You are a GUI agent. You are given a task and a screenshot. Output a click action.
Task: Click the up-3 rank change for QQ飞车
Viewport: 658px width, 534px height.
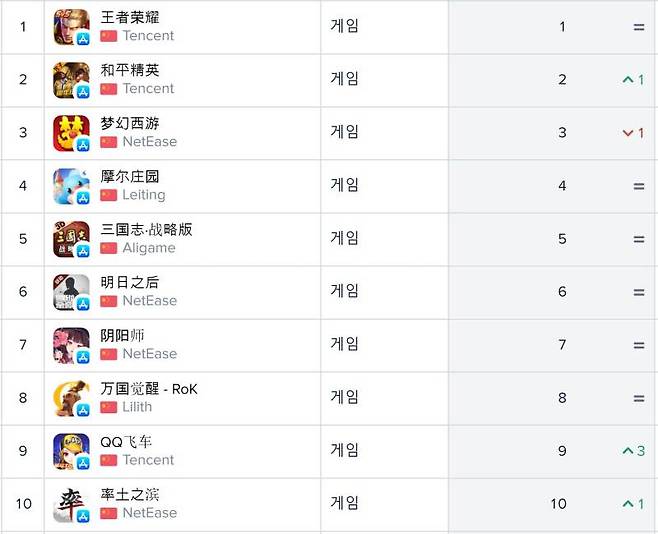(x=633, y=451)
